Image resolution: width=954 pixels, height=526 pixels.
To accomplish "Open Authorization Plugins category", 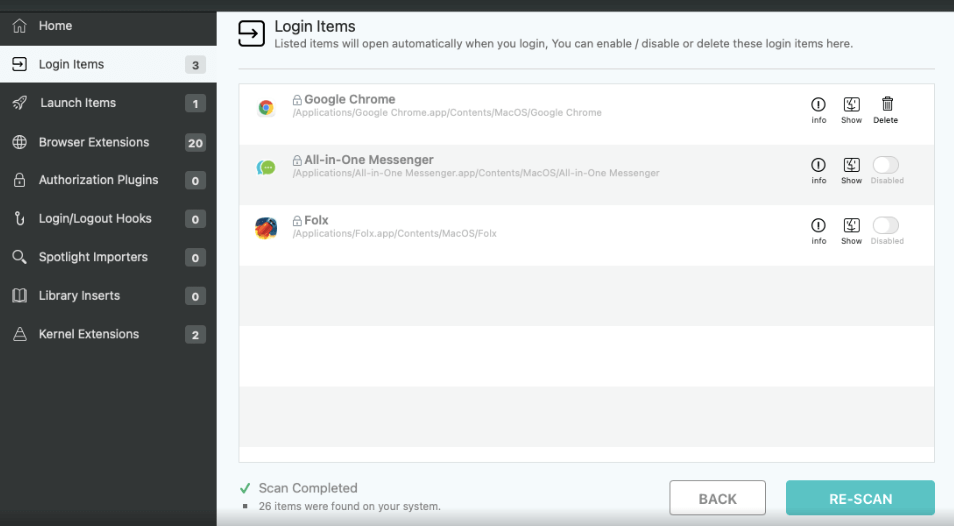I will (x=98, y=180).
